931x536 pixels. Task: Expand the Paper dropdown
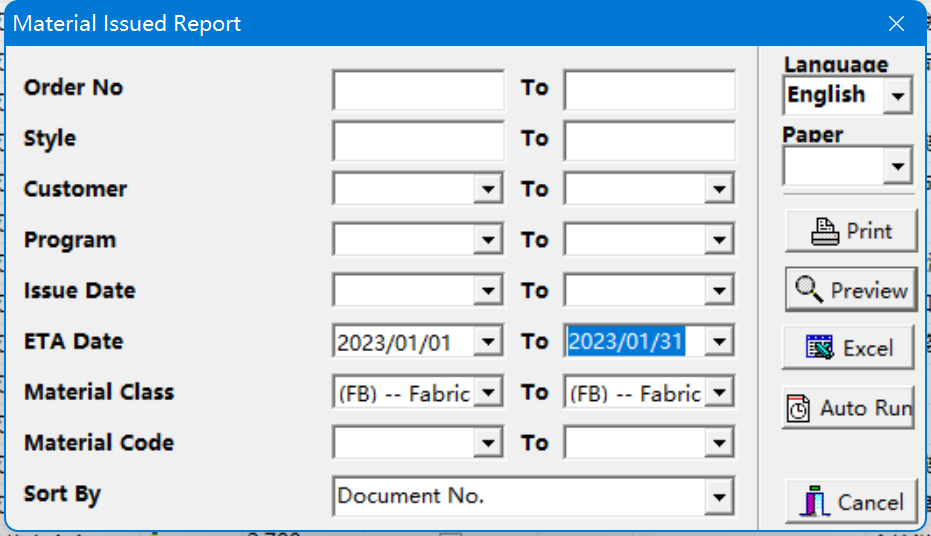(898, 165)
